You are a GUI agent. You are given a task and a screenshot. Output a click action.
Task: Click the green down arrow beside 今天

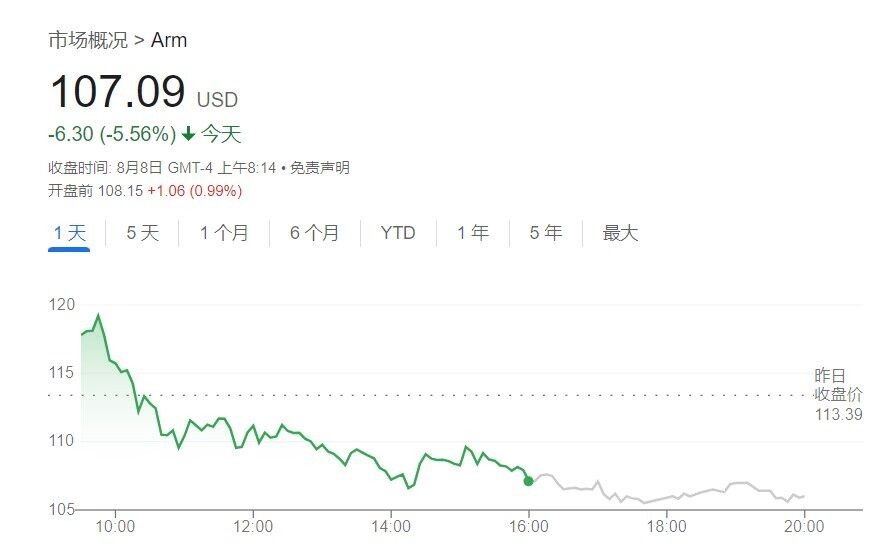pos(188,134)
